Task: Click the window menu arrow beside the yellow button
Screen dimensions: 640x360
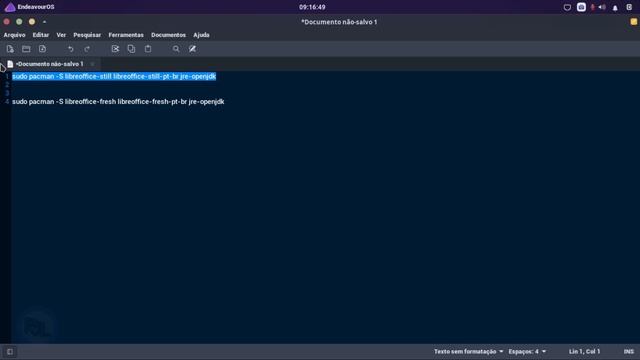Action: pos(44,22)
